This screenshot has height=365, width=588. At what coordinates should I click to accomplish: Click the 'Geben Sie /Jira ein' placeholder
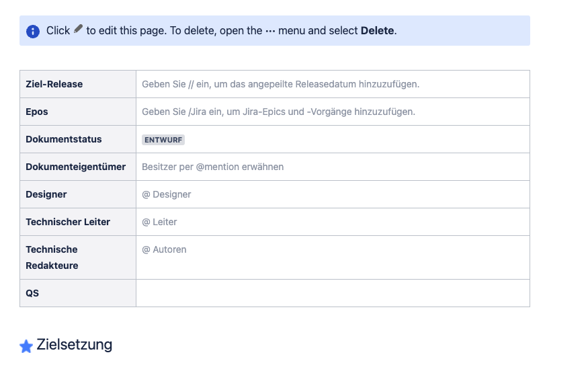(x=278, y=112)
